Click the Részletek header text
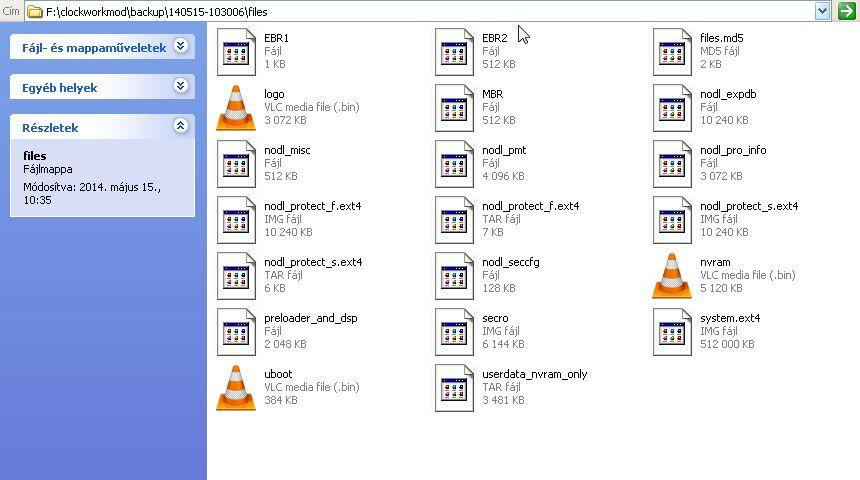This screenshot has height=480, width=860. (50, 128)
